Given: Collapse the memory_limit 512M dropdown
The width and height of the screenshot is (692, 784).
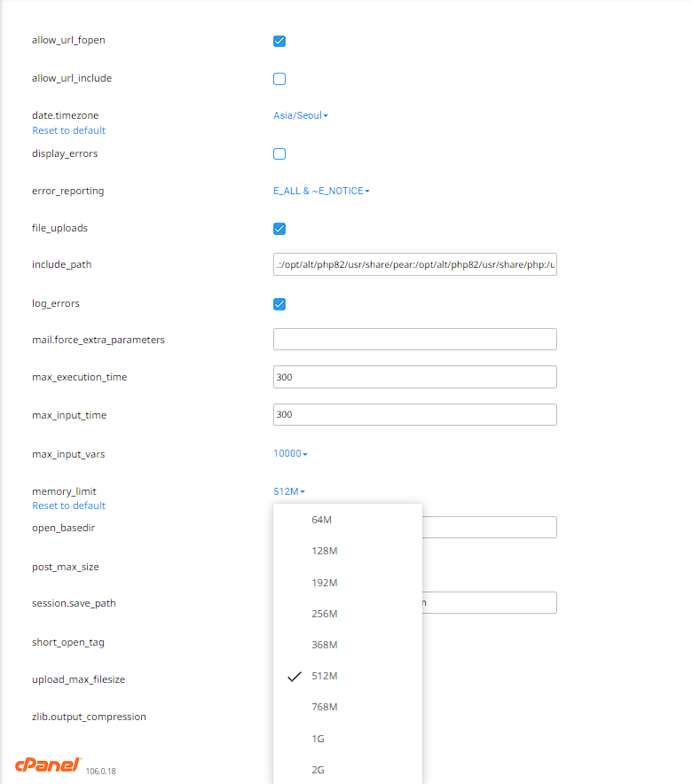Looking at the screenshot, I should (x=289, y=491).
